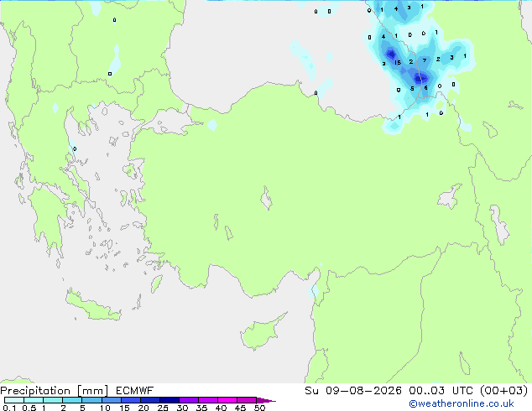Click the '25' legend scale label
Viewport: 532px width, 411px height.
[x=163, y=408]
